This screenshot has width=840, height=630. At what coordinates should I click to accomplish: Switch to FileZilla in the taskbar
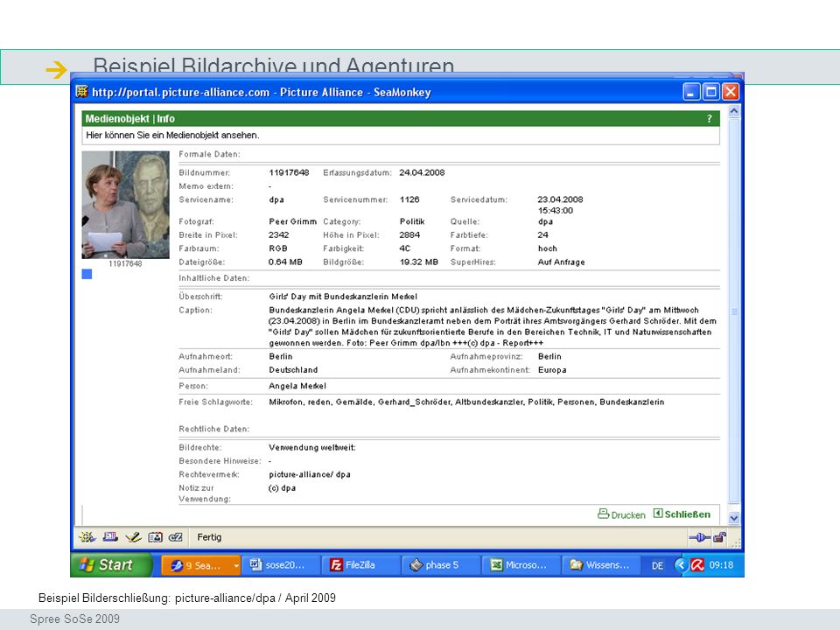[x=360, y=565]
